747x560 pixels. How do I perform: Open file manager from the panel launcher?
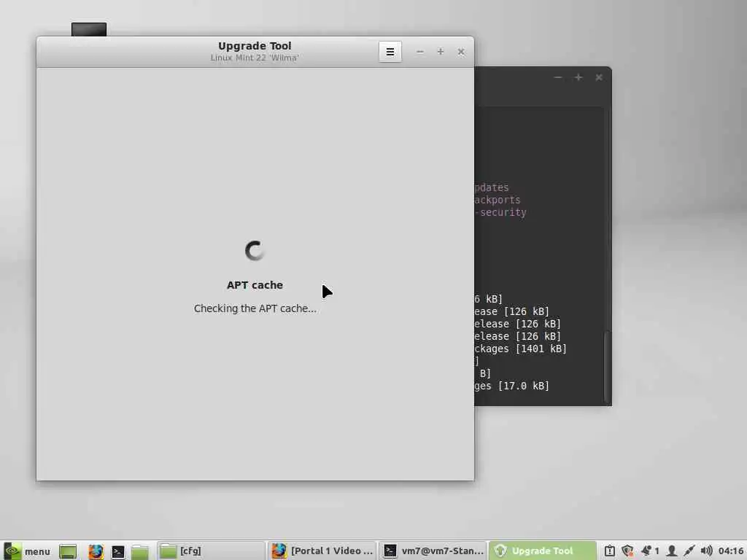click(x=140, y=551)
